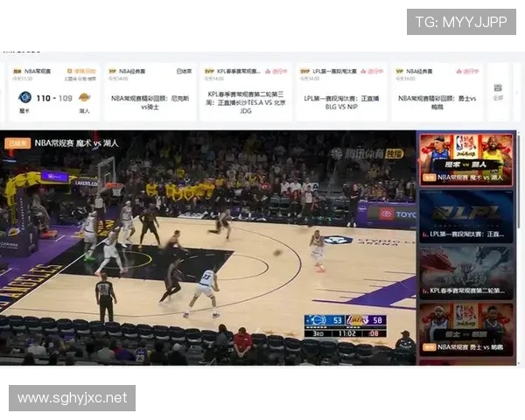Select 魔术 vs 湖人 thumbnail in sidebar
The width and height of the screenshot is (525, 420).
pyautogui.click(x=466, y=160)
